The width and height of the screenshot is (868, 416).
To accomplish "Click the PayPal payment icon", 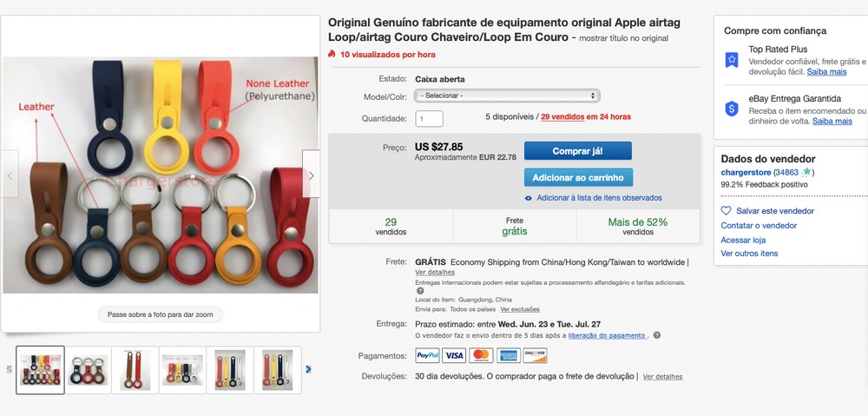I will [427, 355].
